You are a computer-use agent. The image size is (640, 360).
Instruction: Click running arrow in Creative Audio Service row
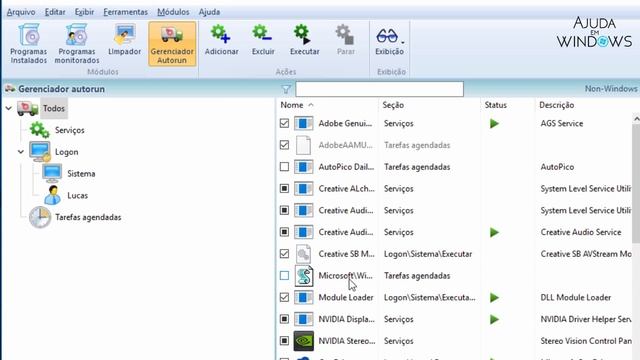click(494, 232)
